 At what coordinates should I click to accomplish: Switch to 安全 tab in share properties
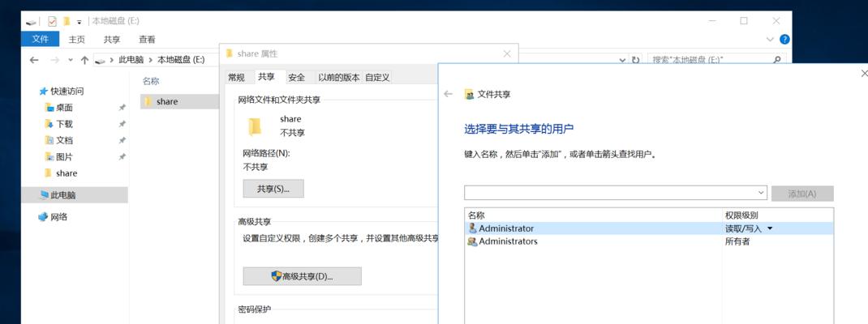point(297,78)
